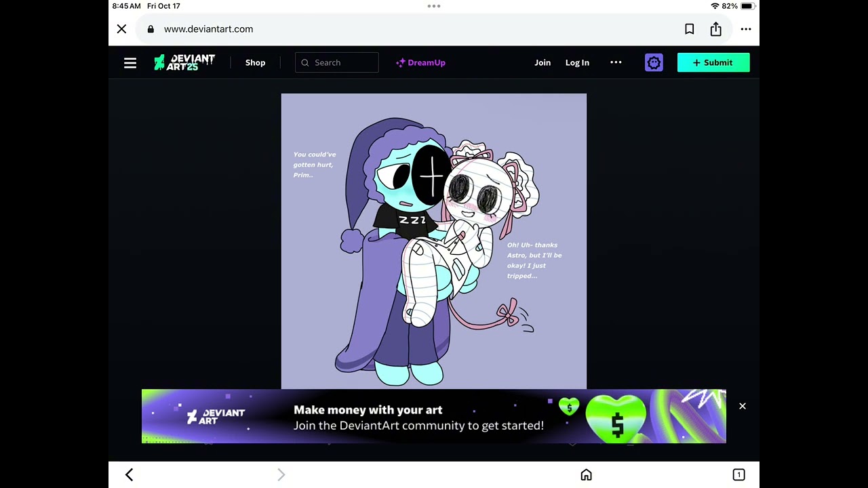Image resolution: width=868 pixels, height=488 pixels.
Task: Click the lock icon beside the URL
Action: click(151, 29)
